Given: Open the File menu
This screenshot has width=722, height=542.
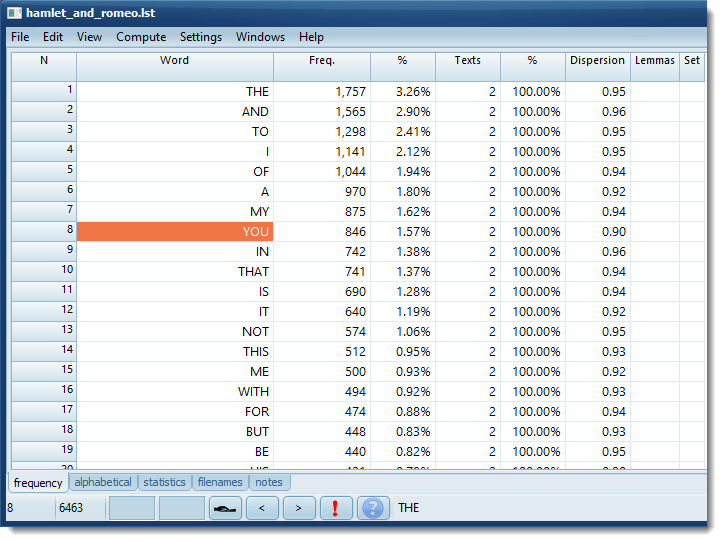Looking at the screenshot, I should coord(20,37).
